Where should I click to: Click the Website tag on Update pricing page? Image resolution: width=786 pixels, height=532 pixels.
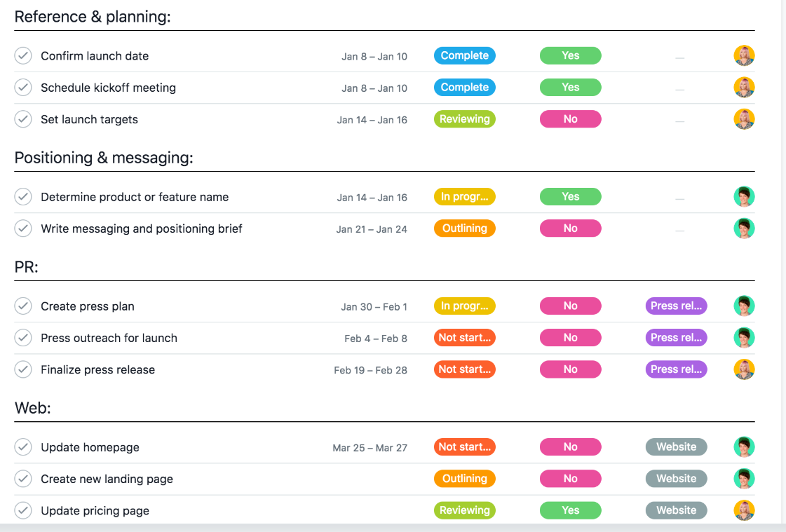676,510
